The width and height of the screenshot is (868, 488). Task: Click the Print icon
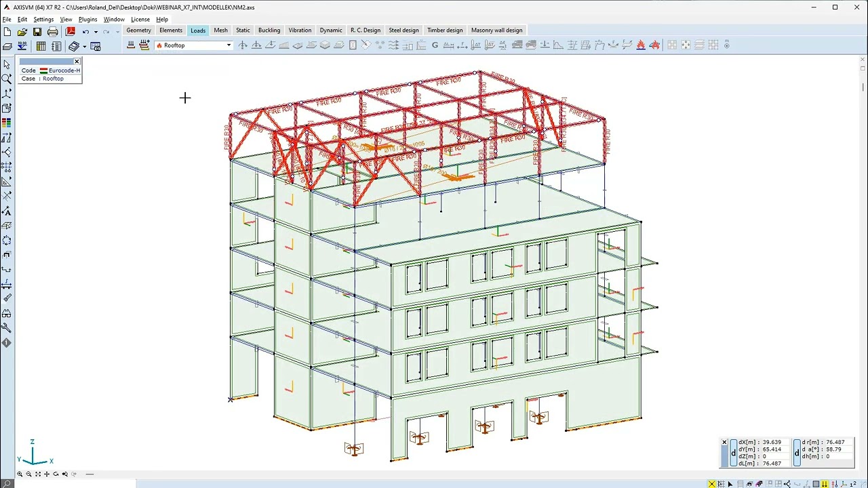coord(52,32)
